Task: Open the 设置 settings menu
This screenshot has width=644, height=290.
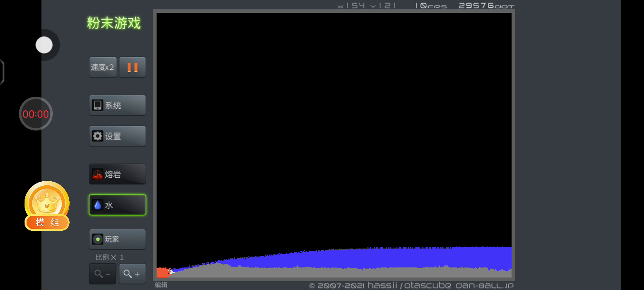Action: click(x=117, y=136)
